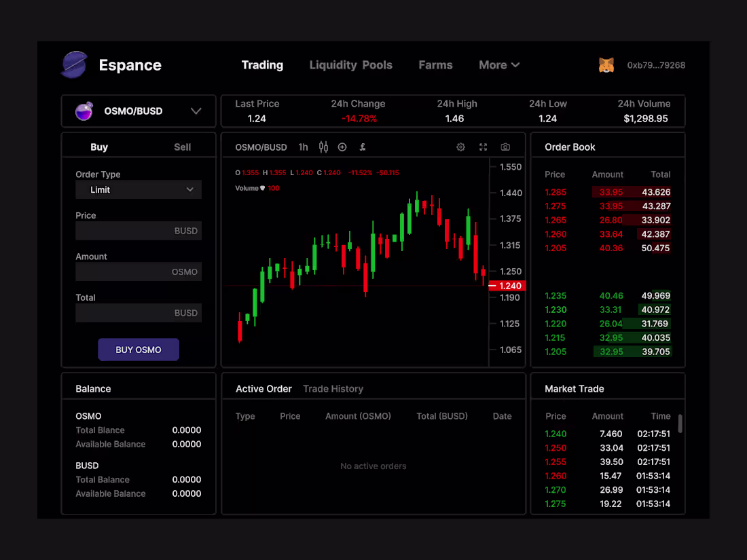
Task: Switch to the Buy tab
Action: click(x=99, y=147)
